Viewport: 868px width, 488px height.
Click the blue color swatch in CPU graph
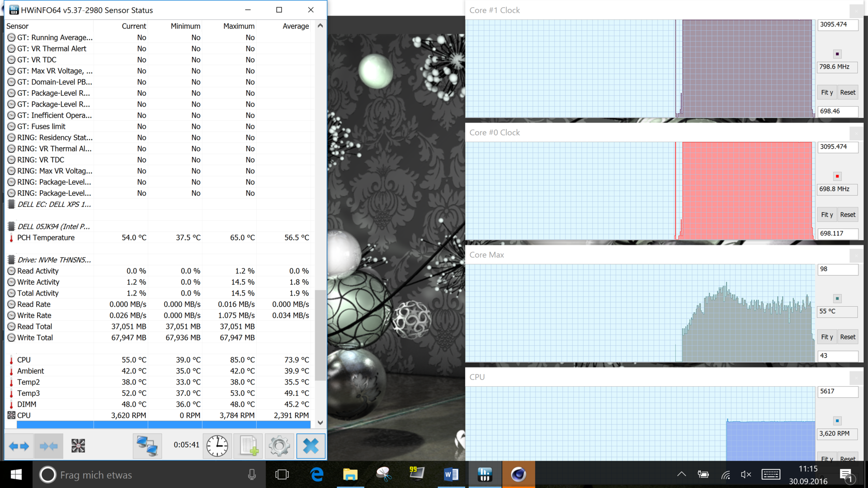pos(837,421)
